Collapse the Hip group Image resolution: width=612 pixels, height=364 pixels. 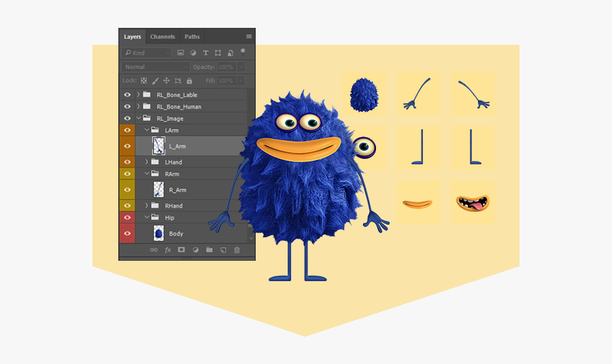[x=147, y=217]
